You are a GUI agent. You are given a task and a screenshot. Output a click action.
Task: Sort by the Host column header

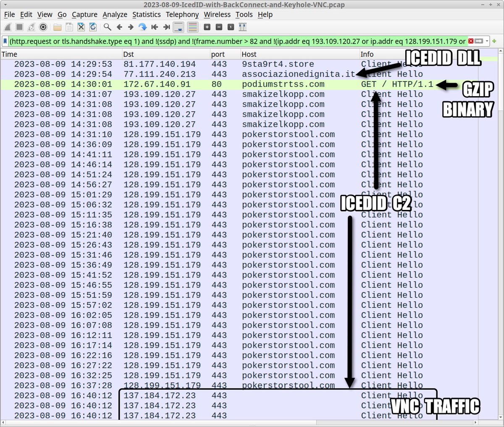[x=300, y=54]
